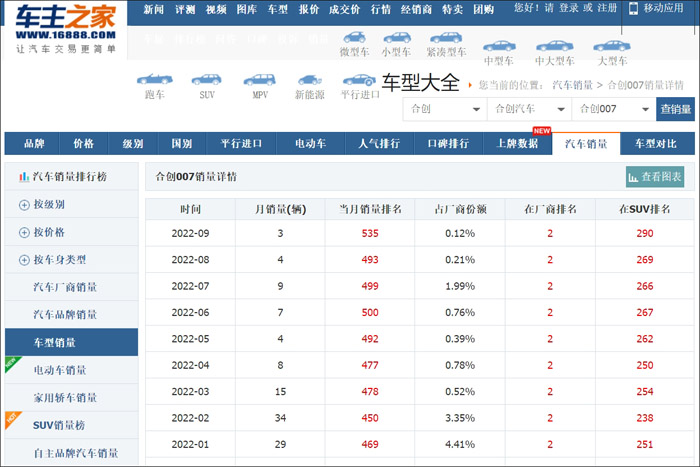Screen dimensions: 700x467
Task: Click rank 535 in the 2022-09 row
Action: click(x=370, y=234)
